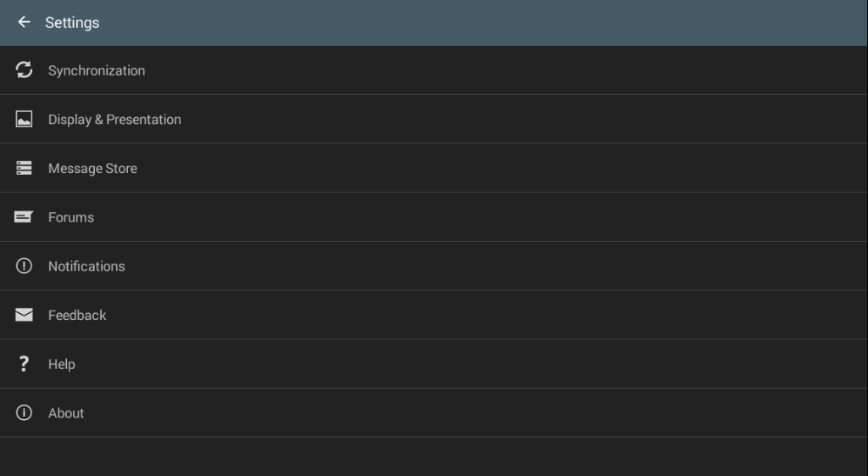This screenshot has width=868, height=476.
Task: Click the Notifications exclamation circle icon
Action: (24, 266)
